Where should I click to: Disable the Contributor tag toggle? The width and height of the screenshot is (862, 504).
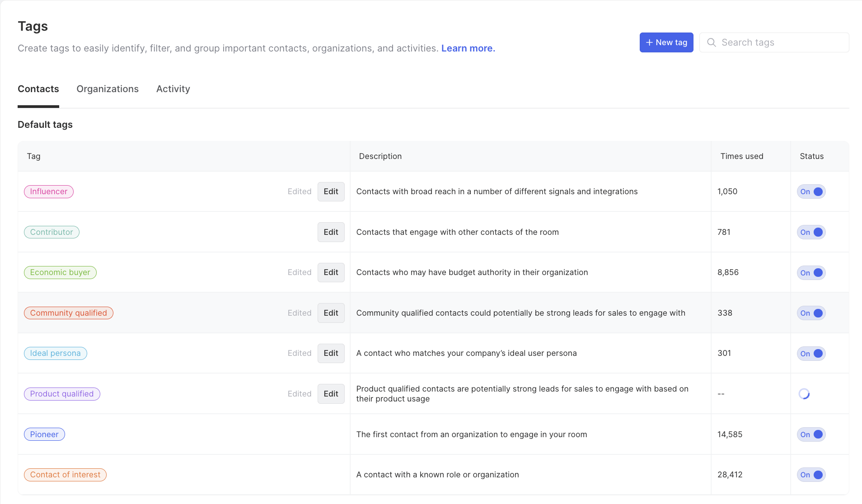click(x=811, y=232)
